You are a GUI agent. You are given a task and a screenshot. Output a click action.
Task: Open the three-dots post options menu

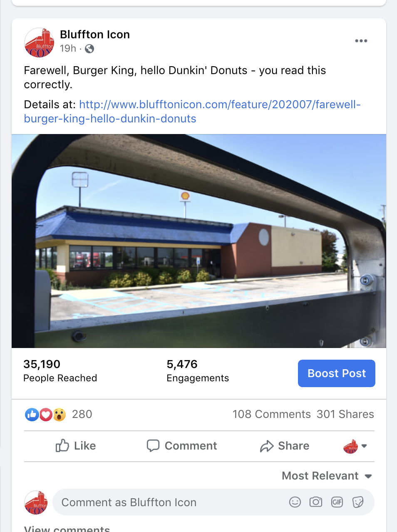(x=361, y=41)
